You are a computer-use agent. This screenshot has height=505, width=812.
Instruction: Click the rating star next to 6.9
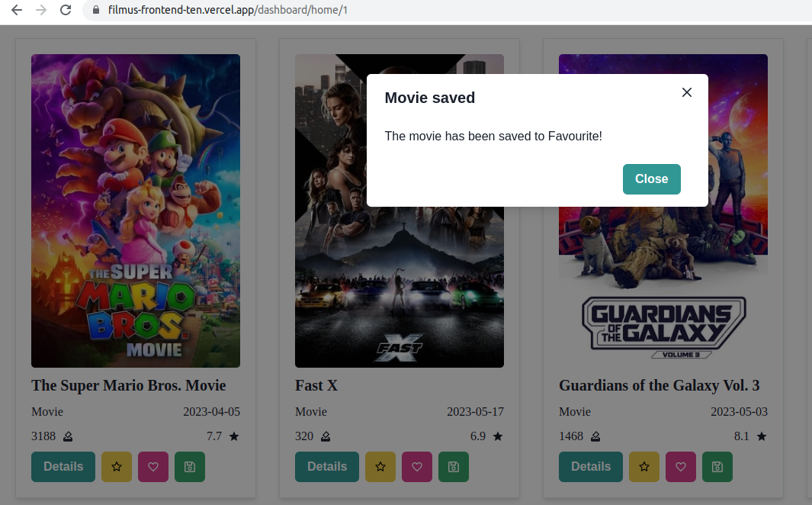coord(498,436)
